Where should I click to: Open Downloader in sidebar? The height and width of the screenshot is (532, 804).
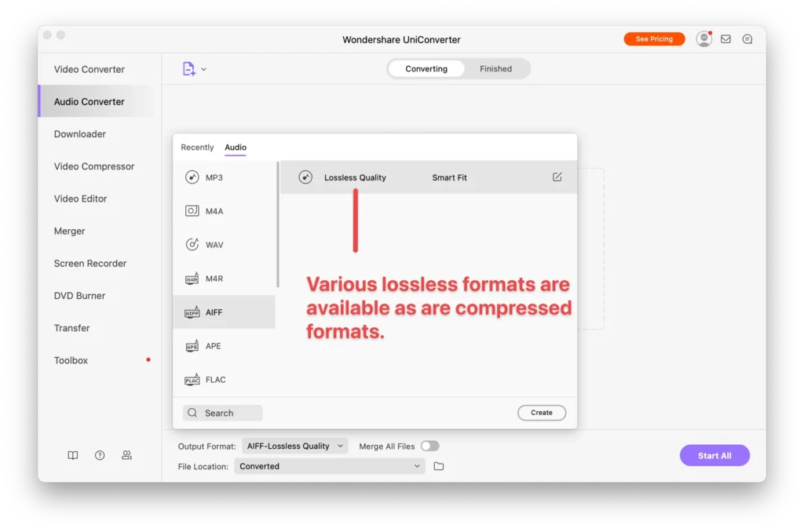coord(80,133)
